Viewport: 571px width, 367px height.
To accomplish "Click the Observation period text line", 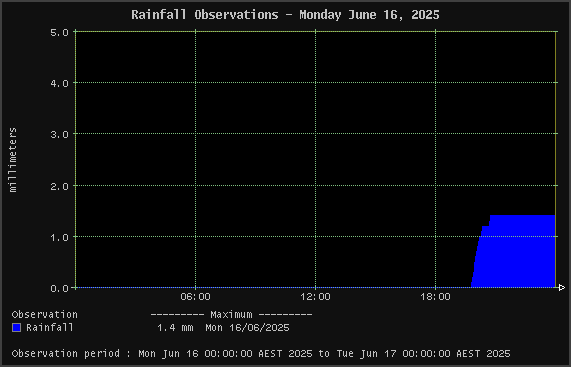I will 261,354.
